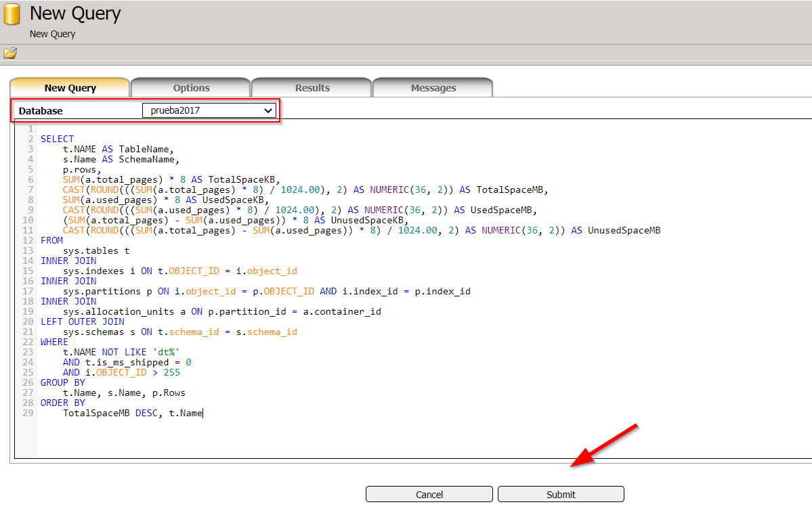This screenshot has width=812, height=515.
Task: Select the New Query tab
Action: pos(70,88)
